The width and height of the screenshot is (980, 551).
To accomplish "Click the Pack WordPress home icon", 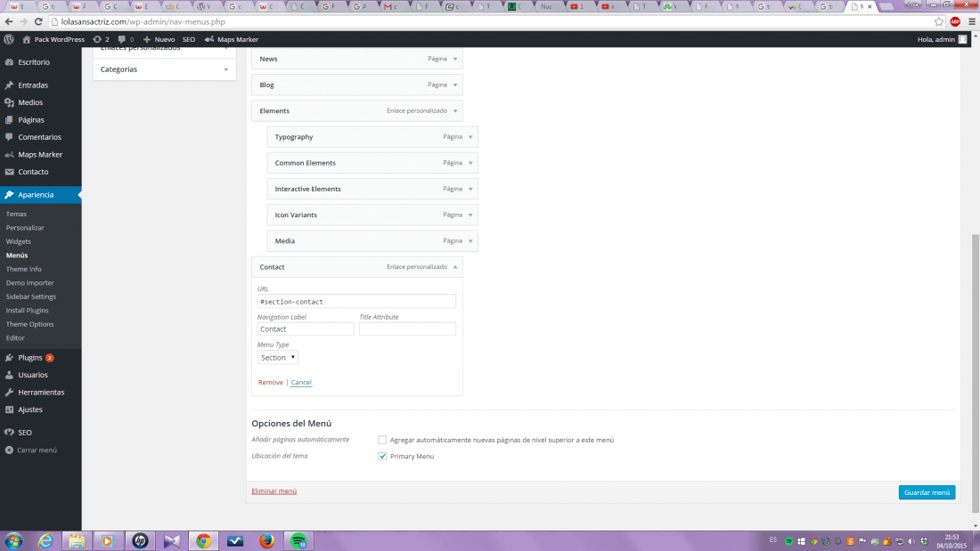I will click(x=26, y=39).
